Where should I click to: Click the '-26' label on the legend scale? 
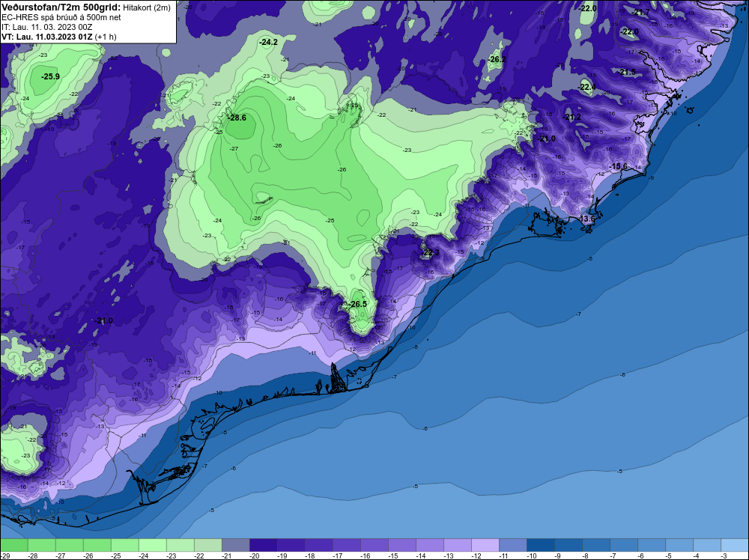coord(88,556)
